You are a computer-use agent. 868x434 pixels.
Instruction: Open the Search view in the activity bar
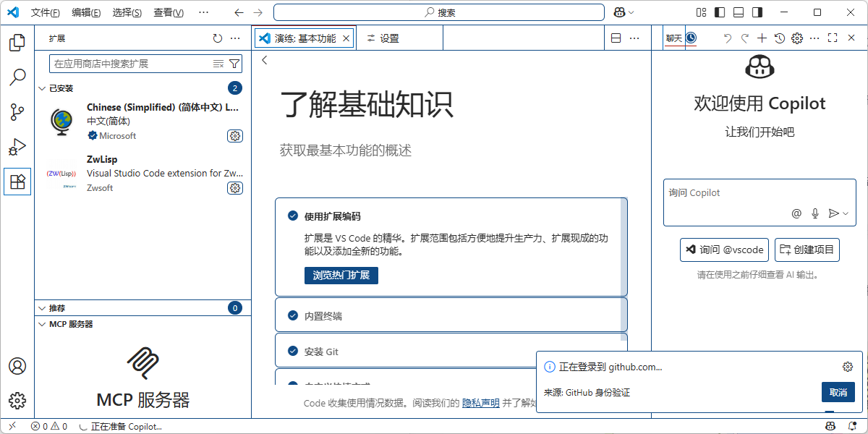click(17, 77)
